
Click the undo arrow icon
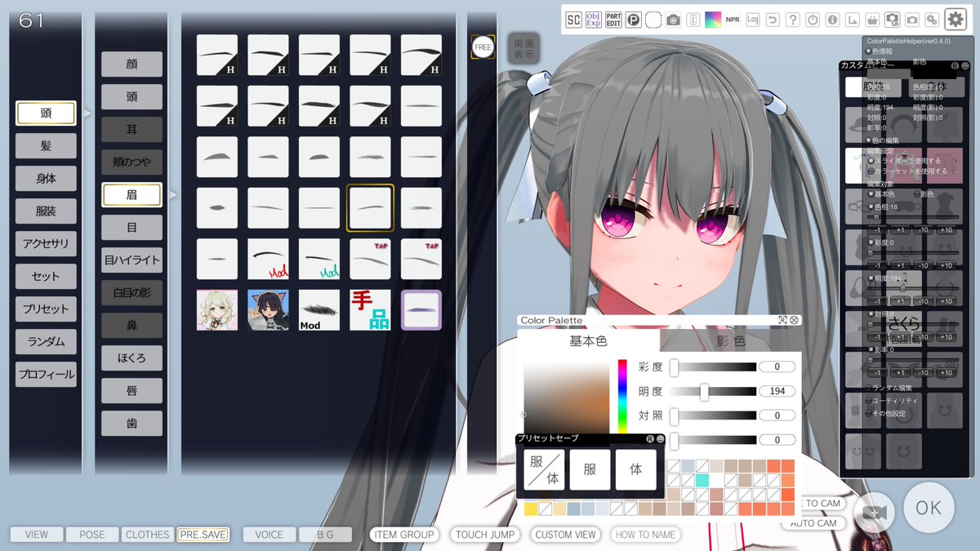(x=773, y=19)
